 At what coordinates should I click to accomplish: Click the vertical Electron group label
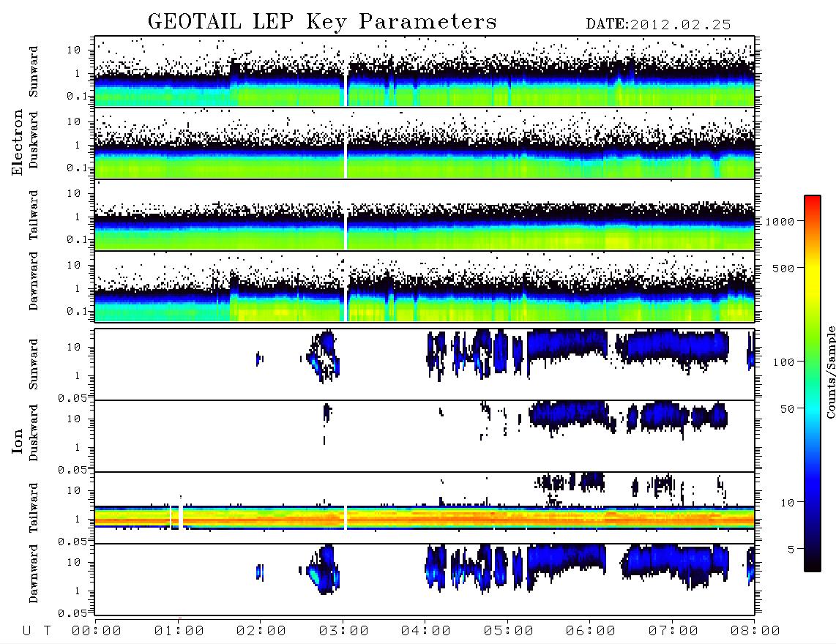pos(18,143)
